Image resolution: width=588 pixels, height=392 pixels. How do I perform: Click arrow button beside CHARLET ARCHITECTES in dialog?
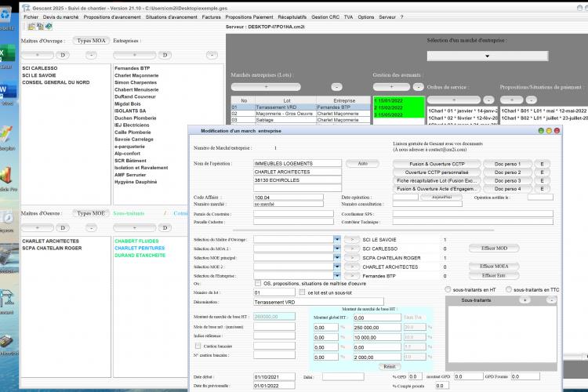pos(352,267)
